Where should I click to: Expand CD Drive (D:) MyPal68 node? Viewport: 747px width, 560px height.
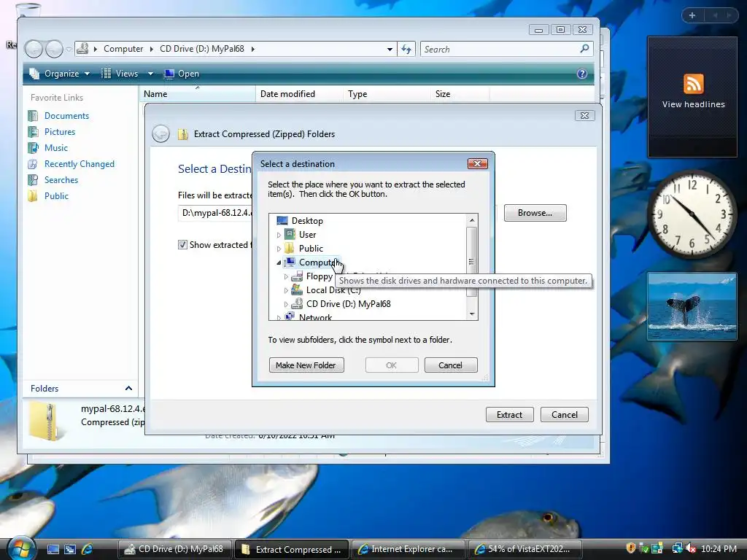click(x=286, y=304)
